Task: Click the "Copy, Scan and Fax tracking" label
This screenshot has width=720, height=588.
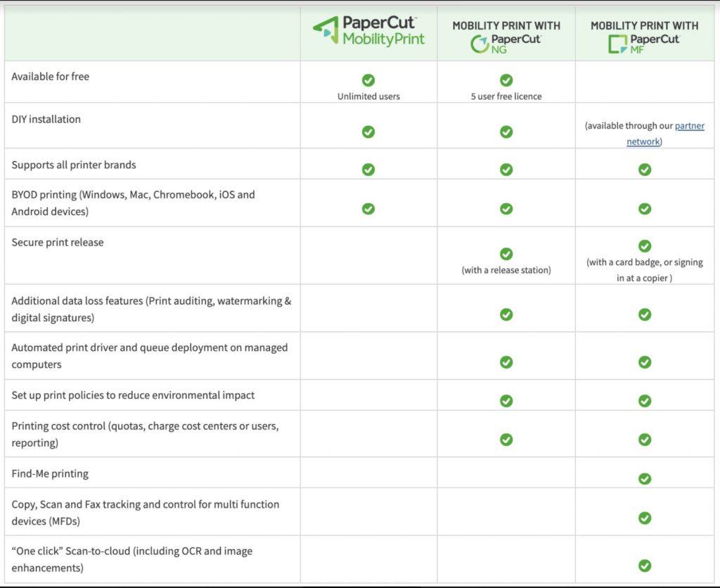Action: (x=145, y=513)
